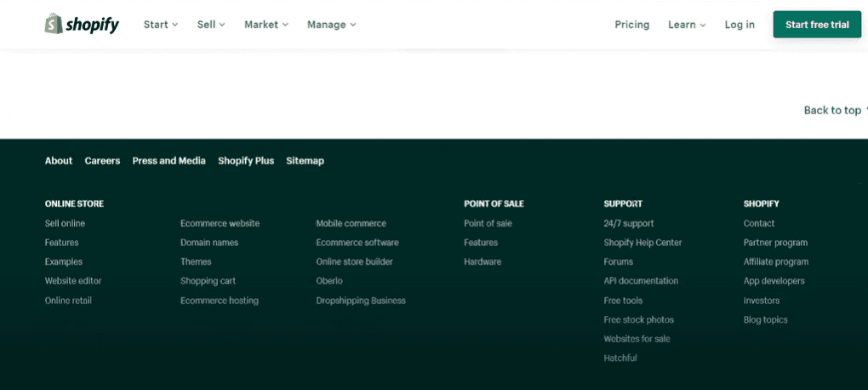Open Ecommerce website link
The height and width of the screenshot is (390, 868).
coord(220,223)
